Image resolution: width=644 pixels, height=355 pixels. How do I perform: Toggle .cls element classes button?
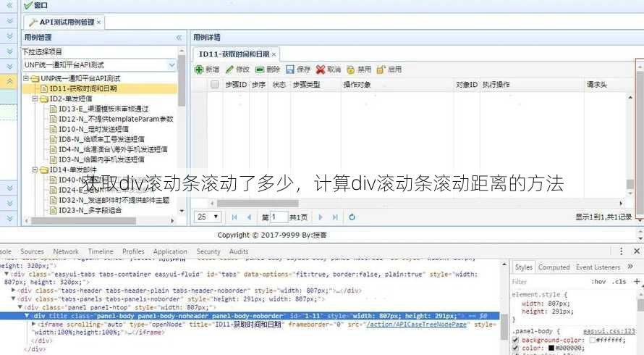point(619,282)
